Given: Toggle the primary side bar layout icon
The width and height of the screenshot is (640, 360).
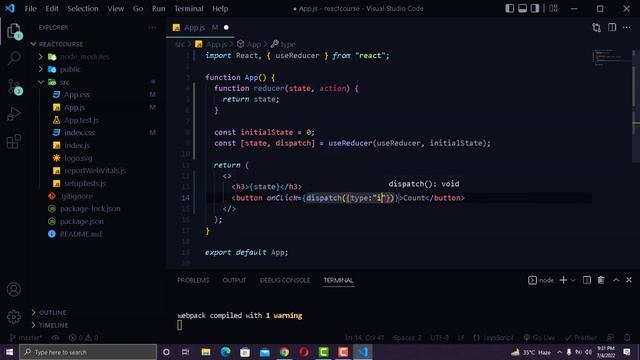Looking at the screenshot, I should point(509,8).
